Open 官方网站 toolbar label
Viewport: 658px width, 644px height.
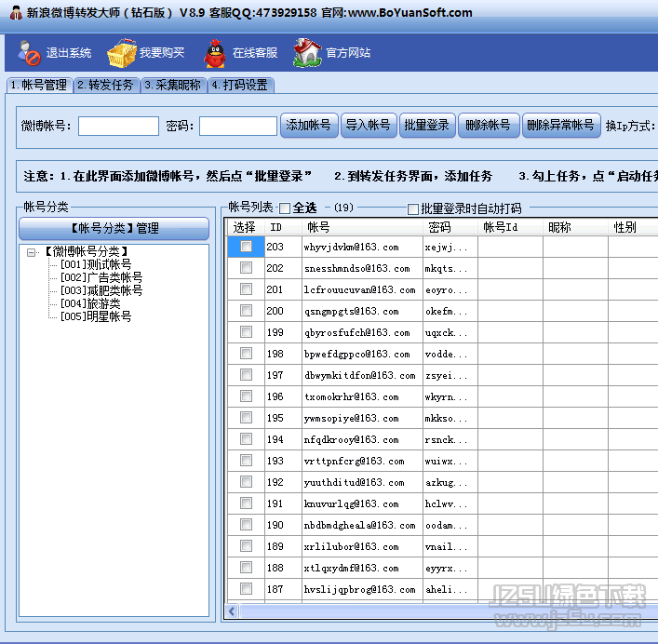tap(348, 53)
